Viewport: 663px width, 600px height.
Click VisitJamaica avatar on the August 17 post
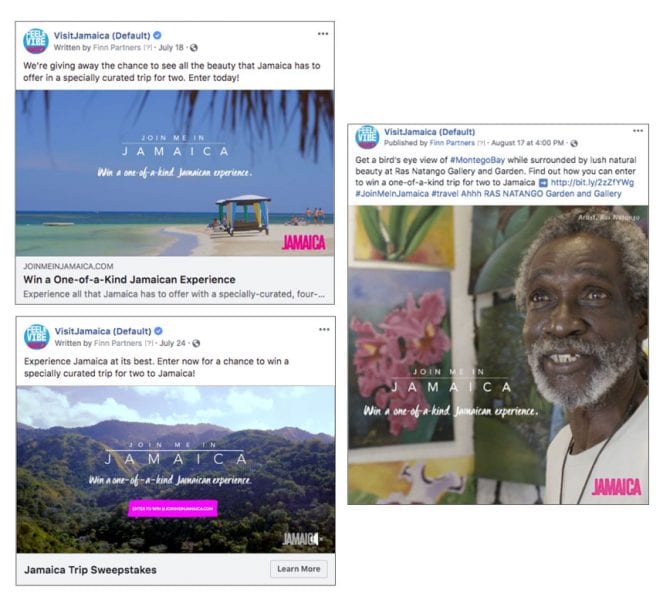[367, 137]
